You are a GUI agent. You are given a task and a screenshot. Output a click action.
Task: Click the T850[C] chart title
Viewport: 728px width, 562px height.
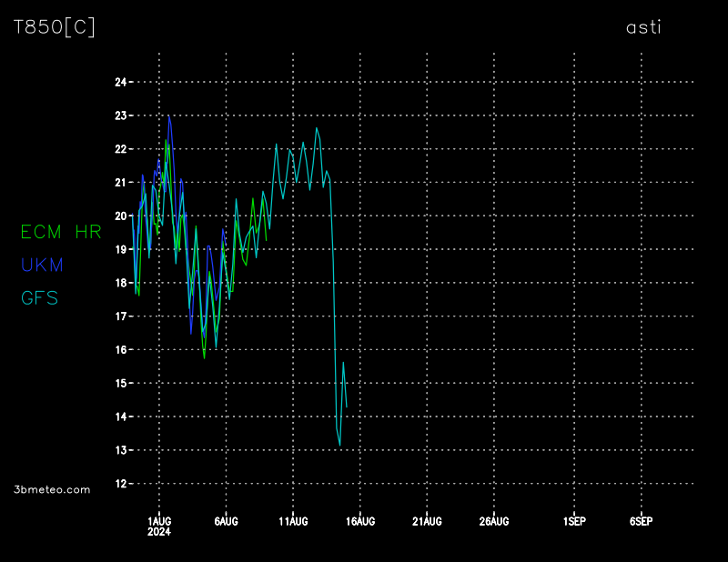pyautogui.click(x=54, y=27)
